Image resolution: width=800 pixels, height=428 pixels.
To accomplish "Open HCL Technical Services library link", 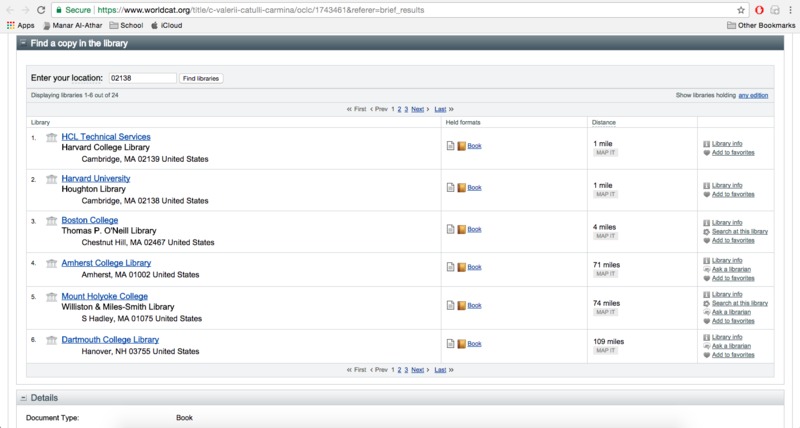I will pyautogui.click(x=106, y=137).
